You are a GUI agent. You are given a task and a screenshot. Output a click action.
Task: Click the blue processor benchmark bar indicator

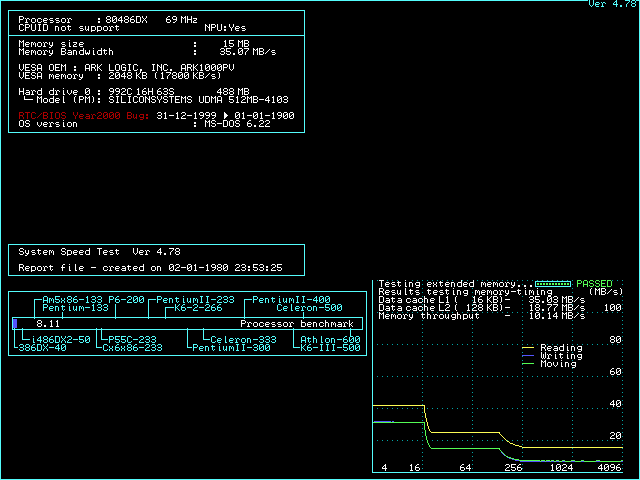(15, 324)
